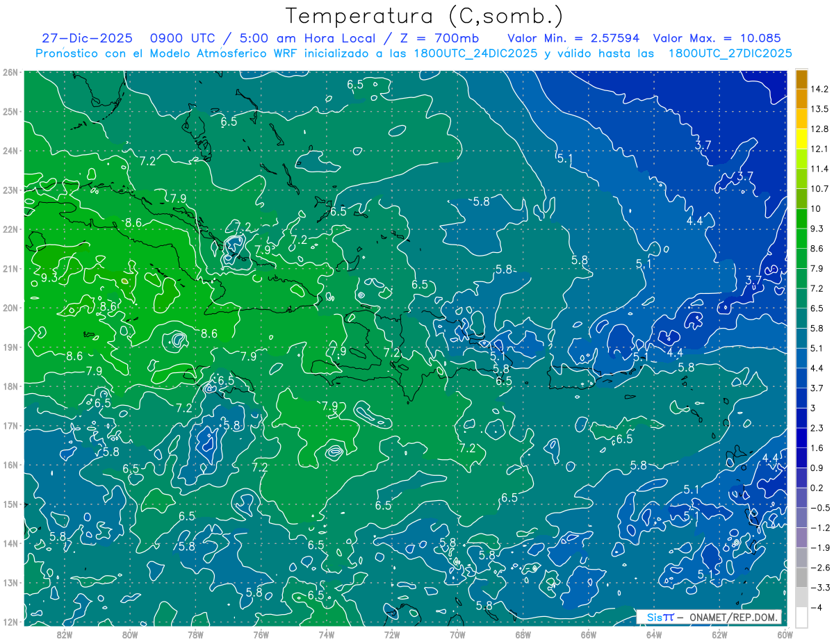Click the '13.5' color scale label
The image size is (834, 644).
819,109
